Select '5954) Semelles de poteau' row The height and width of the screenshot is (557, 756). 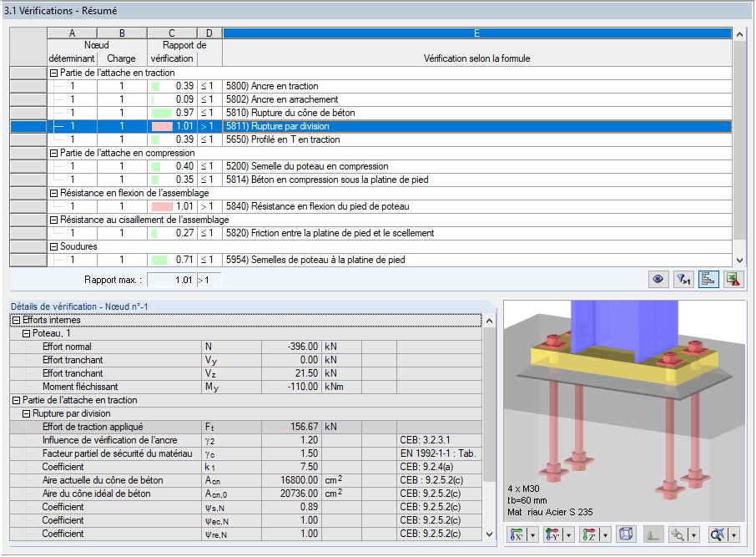point(370,260)
